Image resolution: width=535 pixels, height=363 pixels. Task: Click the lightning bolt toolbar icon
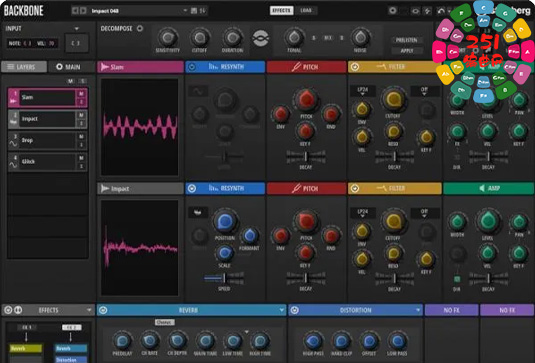428,11
